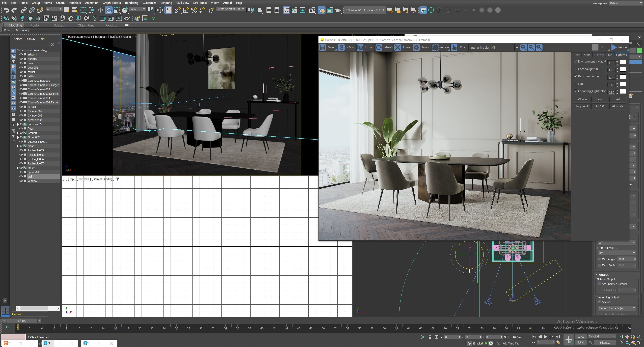The width and height of the screenshot is (644, 347).
Task: Toggle the Angle Snap tool
Action: (x=185, y=10)
